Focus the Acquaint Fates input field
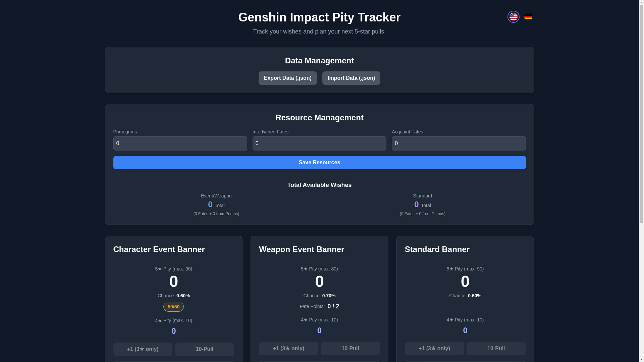644x362 pixels. [459, 143]
